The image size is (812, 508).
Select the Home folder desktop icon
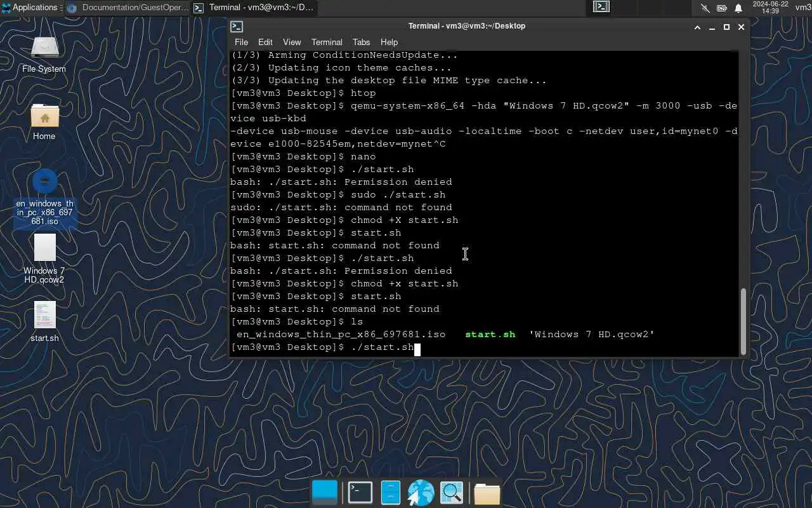(x=44, y=123)
